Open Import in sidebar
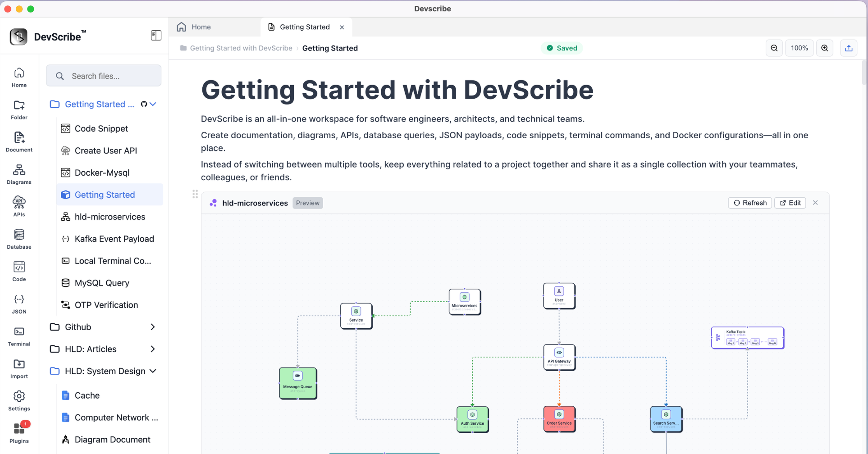Image resolution: width=868 pixels, height=454 pixels. tap(19, 369)
